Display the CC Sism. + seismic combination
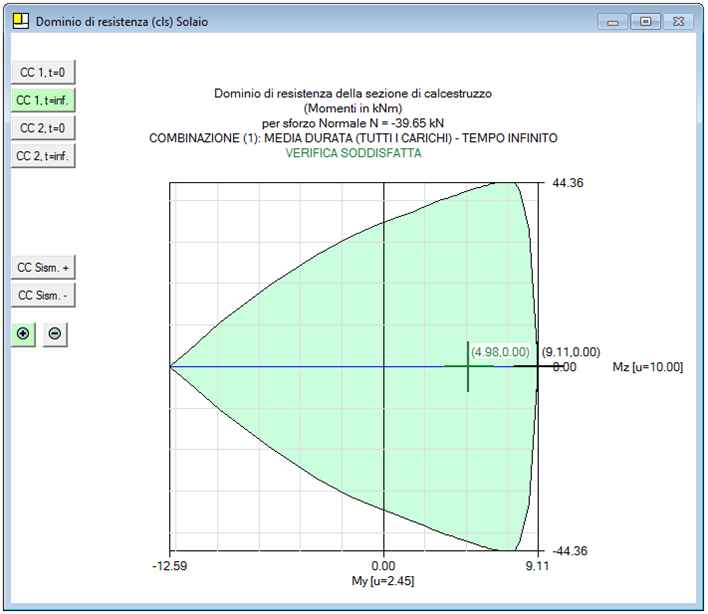Screen dimensions: 708x614 (43, 268)
